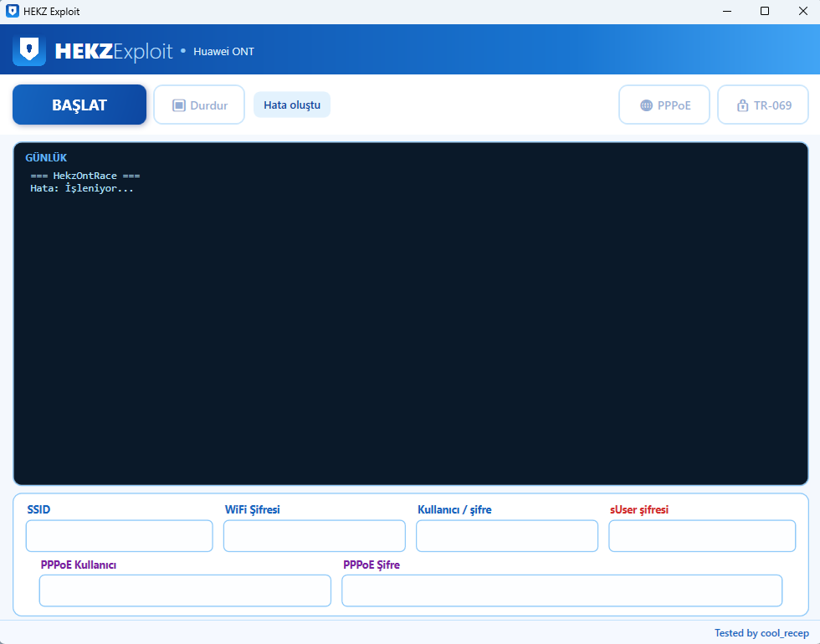Focus the WiFi Şifresi input field
820x644 pixels.
pyautogui.click(x=315, y=536)
